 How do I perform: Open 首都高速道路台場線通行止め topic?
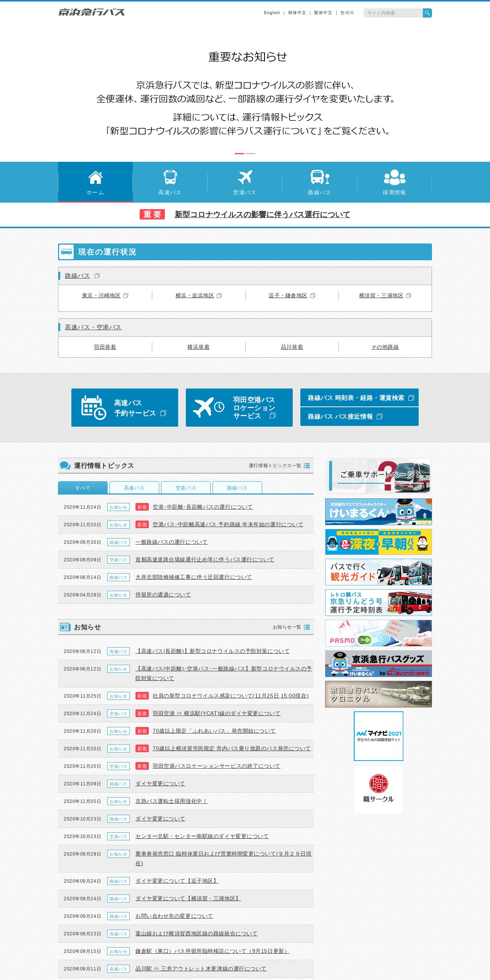click(205, 559)
